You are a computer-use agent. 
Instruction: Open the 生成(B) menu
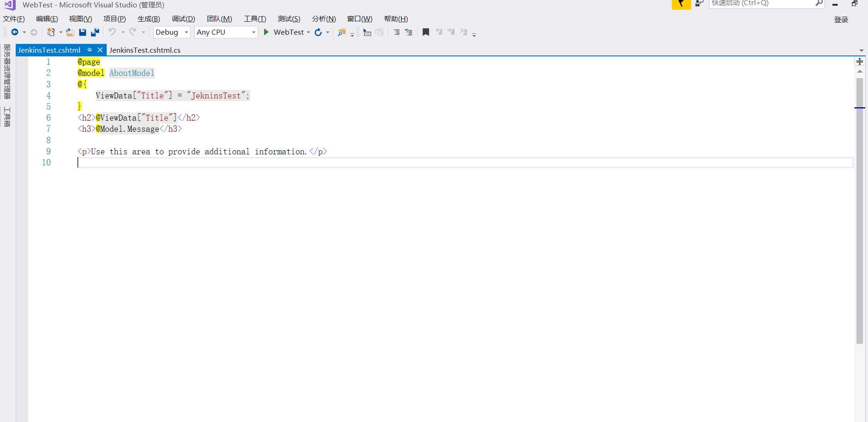[149, 19]
